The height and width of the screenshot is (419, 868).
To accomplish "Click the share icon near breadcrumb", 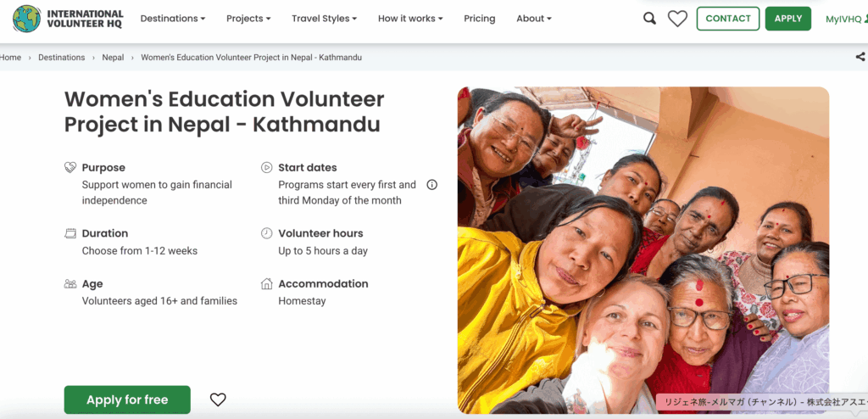I will tap(860, 58).
